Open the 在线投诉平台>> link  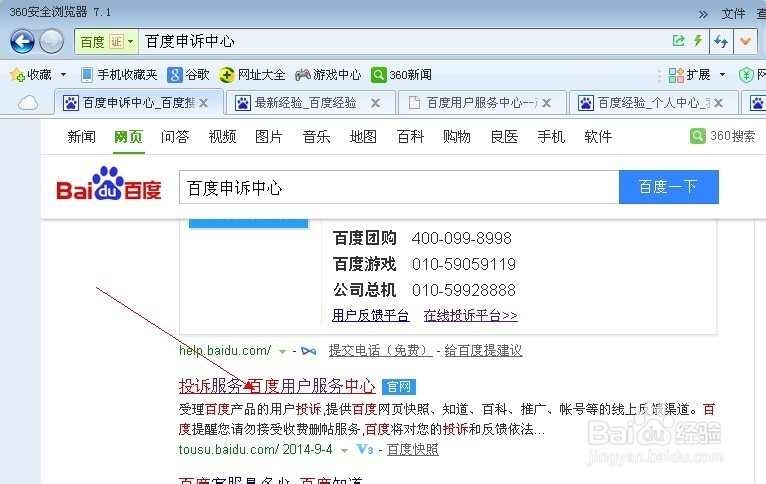click(x=470, y=316)
